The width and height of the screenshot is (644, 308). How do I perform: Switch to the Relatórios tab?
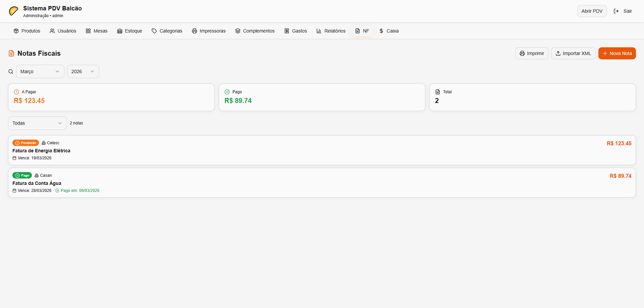pos(331,31)
